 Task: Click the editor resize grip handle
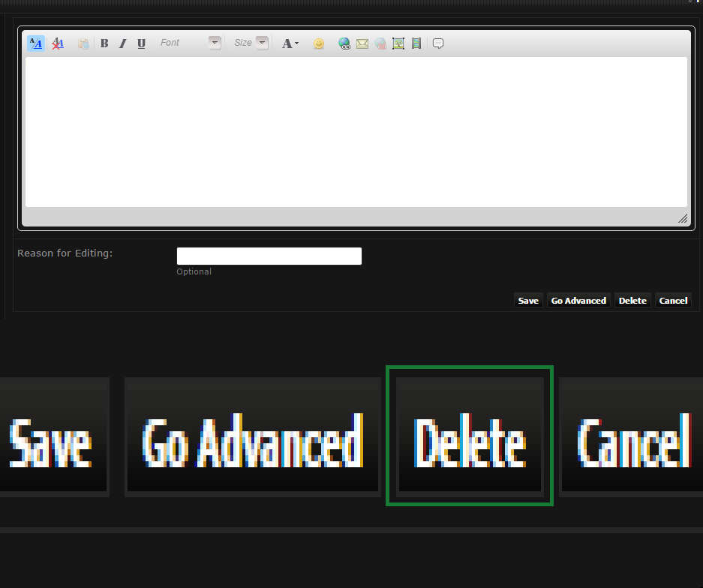tap(683, 219)
